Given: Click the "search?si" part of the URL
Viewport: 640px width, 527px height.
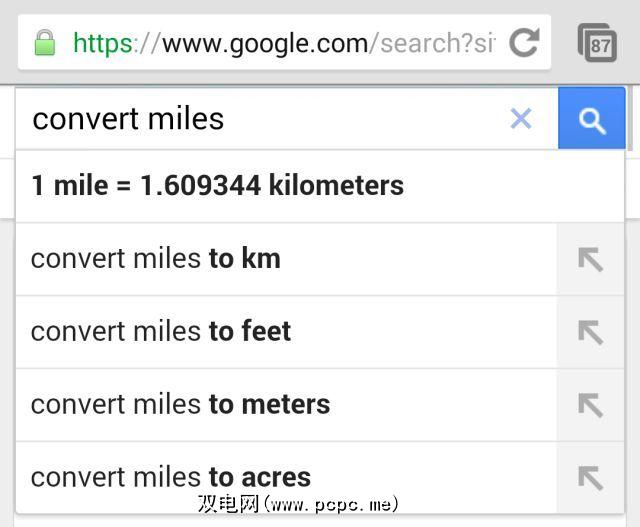Looking at the screenshot, I should point(436,43).
